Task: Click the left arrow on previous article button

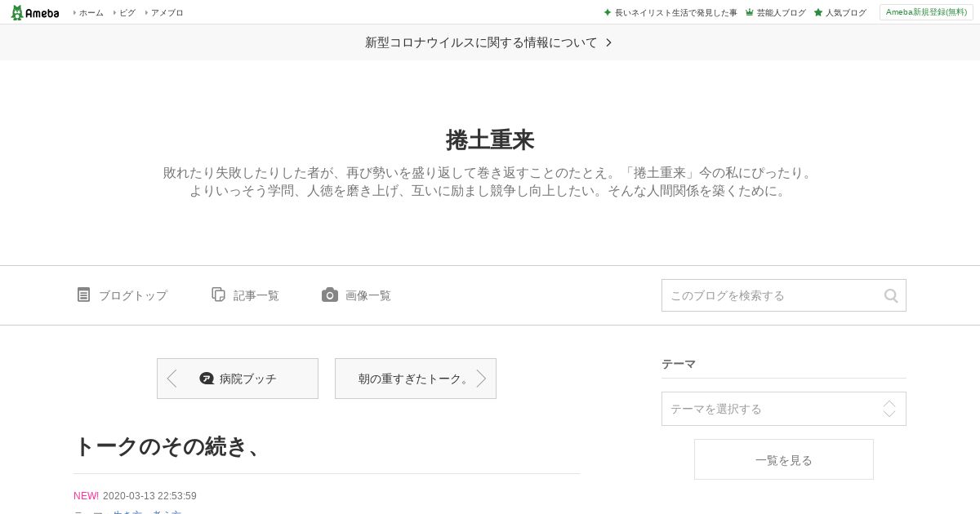Action: point(171,379)
